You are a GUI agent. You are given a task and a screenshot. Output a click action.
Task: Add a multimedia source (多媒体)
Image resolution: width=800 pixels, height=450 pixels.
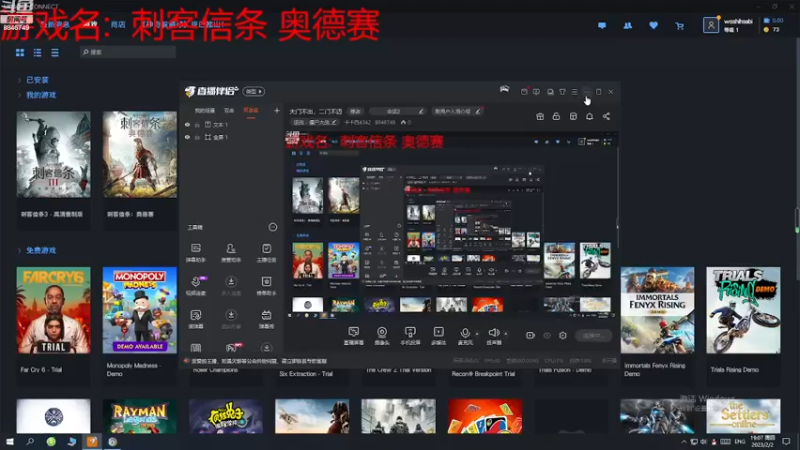[x=438, y=336]
